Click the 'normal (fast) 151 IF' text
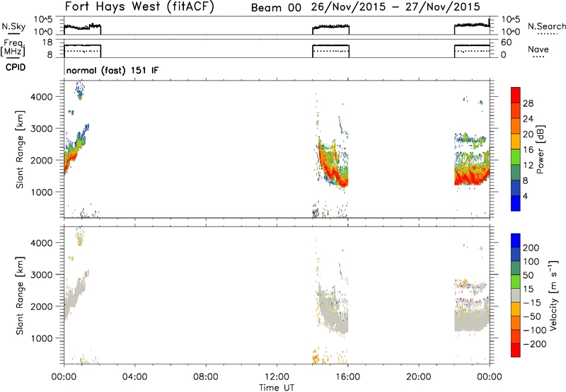This screenshot has width=566, height=392. click(112, 70)
